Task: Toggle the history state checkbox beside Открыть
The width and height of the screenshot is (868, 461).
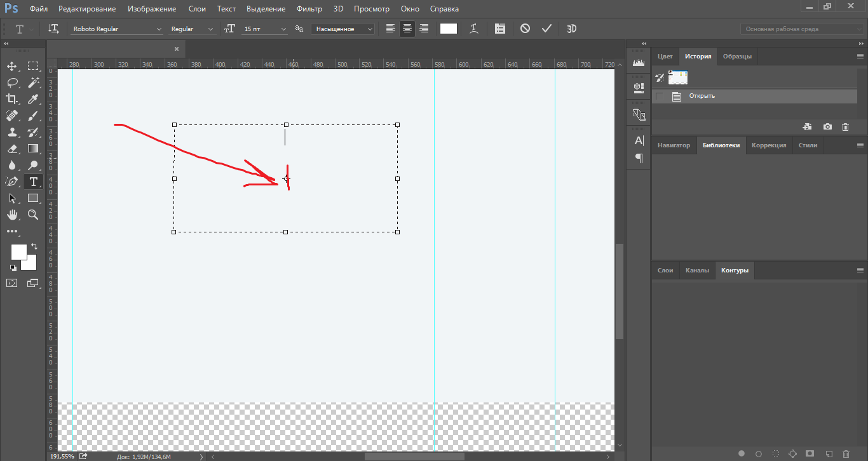Action: [x=660, y=96]
